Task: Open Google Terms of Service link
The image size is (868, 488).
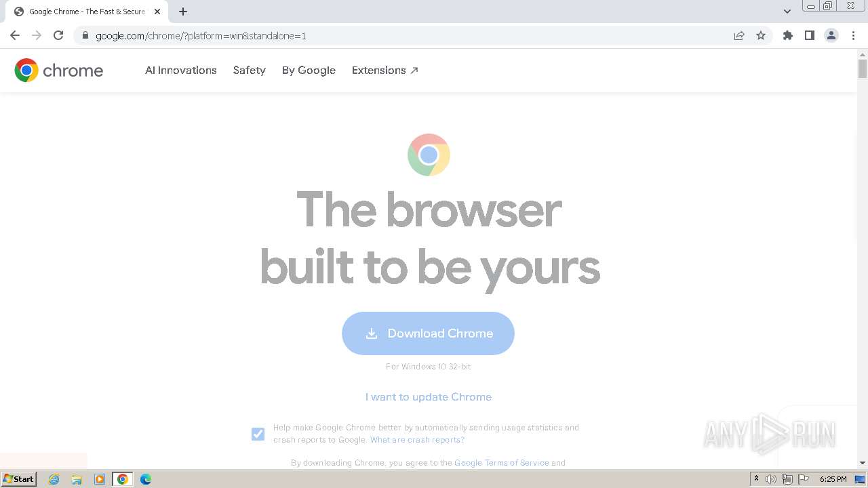Action: point(502,463)
